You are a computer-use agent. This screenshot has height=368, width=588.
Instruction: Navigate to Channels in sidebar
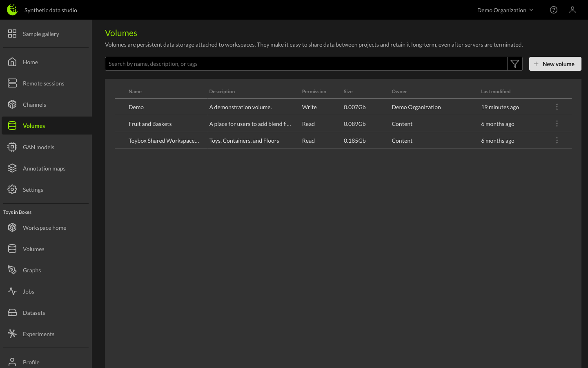tap(34, 105)
